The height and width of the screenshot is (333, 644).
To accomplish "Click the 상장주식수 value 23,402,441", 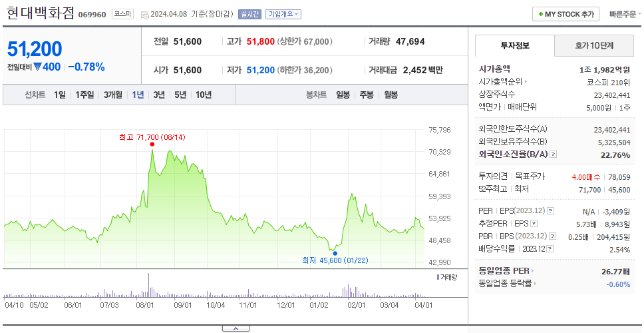I will [612, 95].
